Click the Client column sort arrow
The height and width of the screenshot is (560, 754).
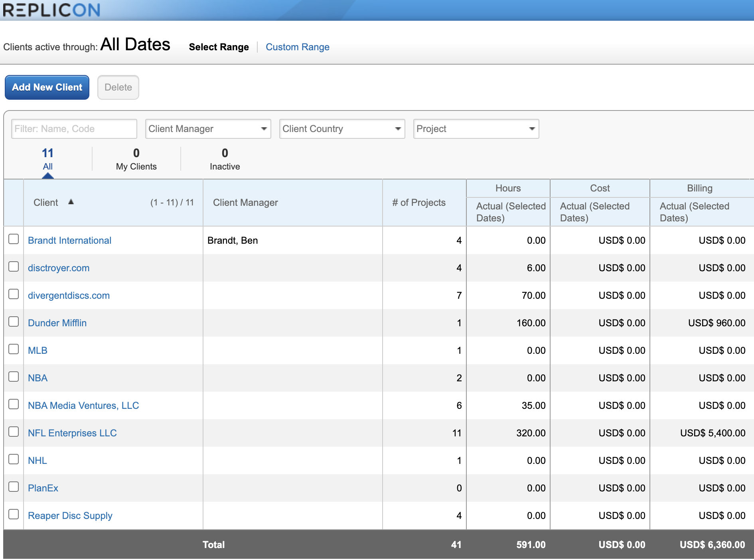[x=71, y=202]
